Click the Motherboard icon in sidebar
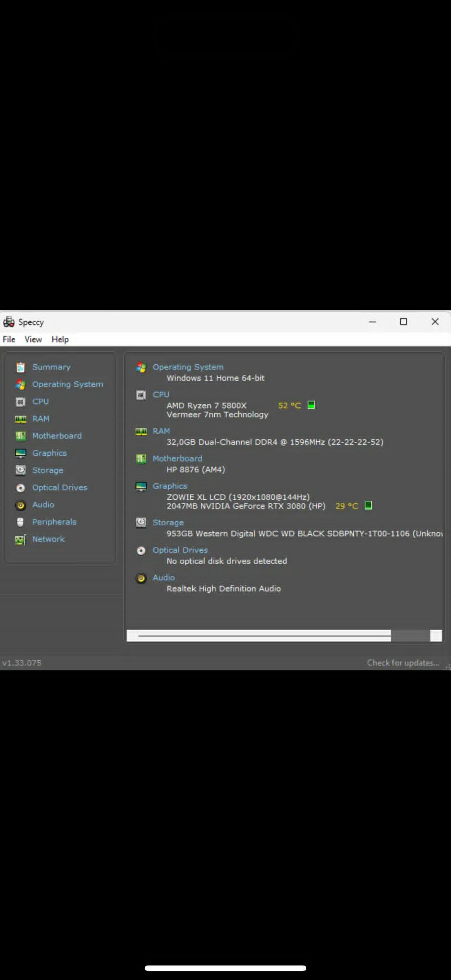 tap(20, 436)
